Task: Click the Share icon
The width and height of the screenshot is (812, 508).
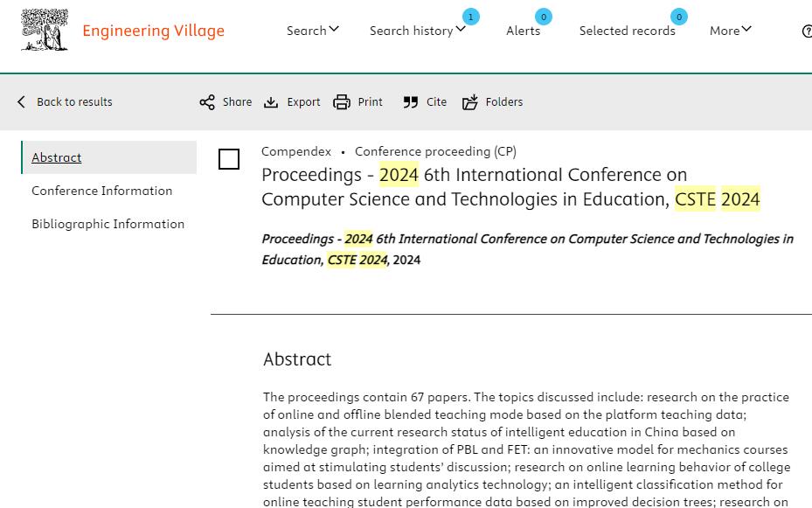Action: [x=207, y=102]
